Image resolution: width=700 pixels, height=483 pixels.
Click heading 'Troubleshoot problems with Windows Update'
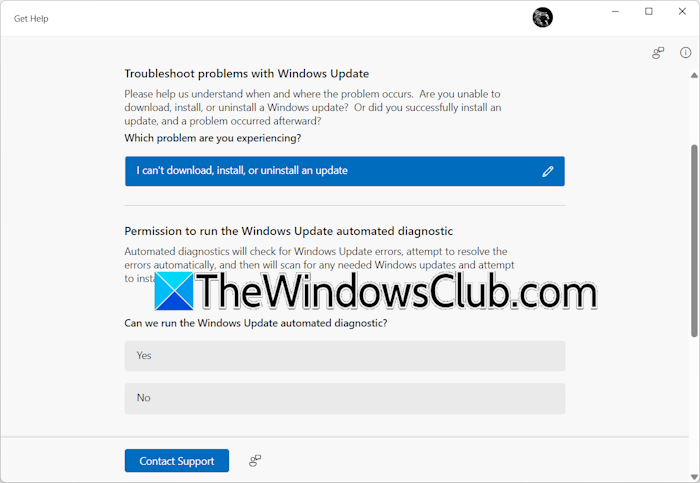tap(246, 74)
